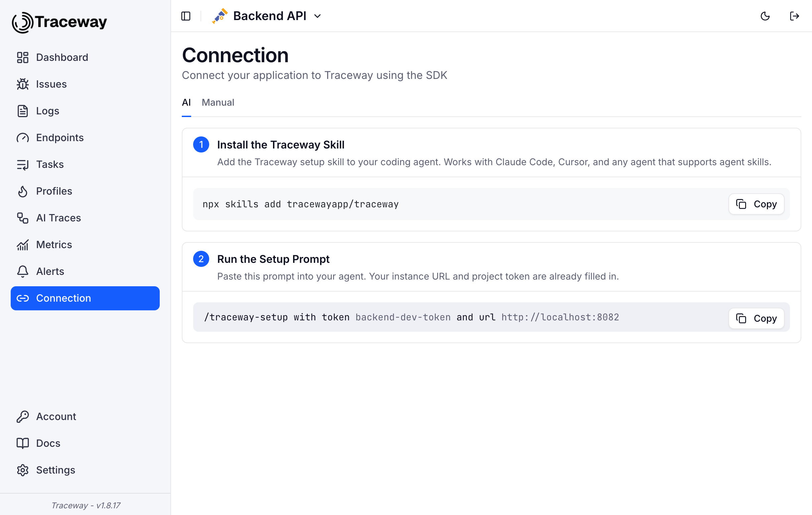Open AI Traces section
812x515 pixels.
(x=85, y=218)
